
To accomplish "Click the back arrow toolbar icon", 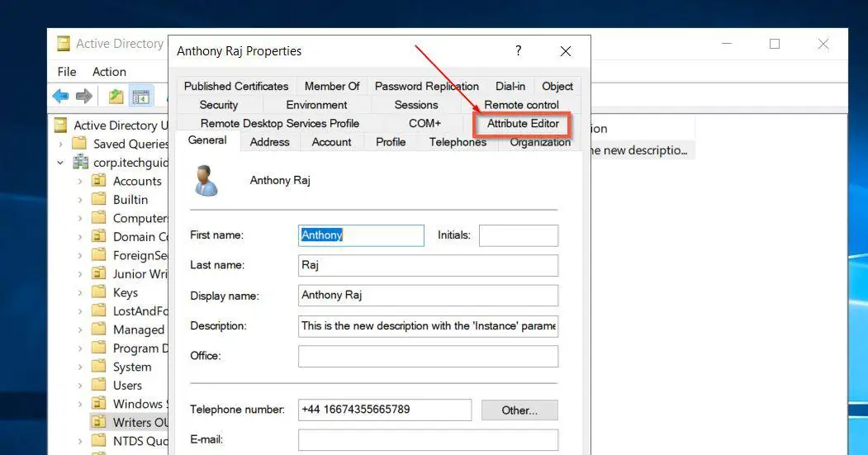I will 60,97.
